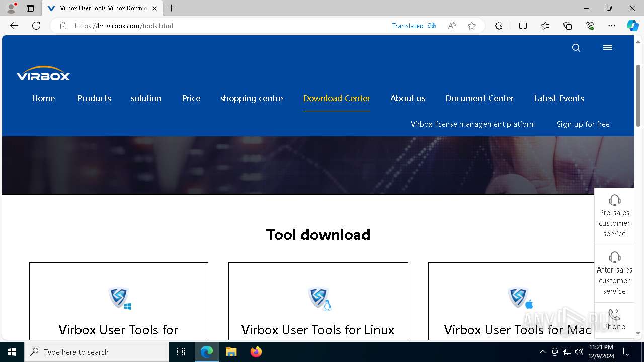Viewport: 644px width, 362px height.
Task: Click the page vertical scrollbar thumb
Action: [x=638, y=96]
